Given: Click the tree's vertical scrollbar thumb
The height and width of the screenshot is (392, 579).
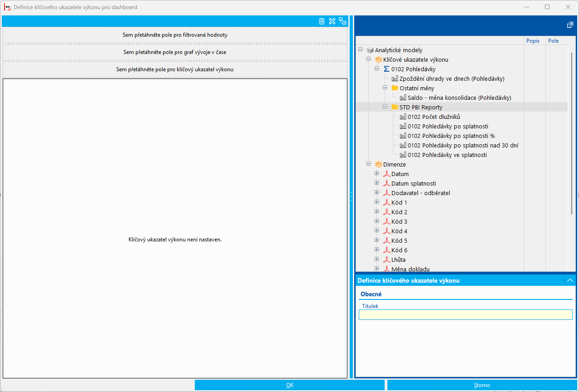Looking at the screenshot, I should pyautogui.click(x=572, y=133).
